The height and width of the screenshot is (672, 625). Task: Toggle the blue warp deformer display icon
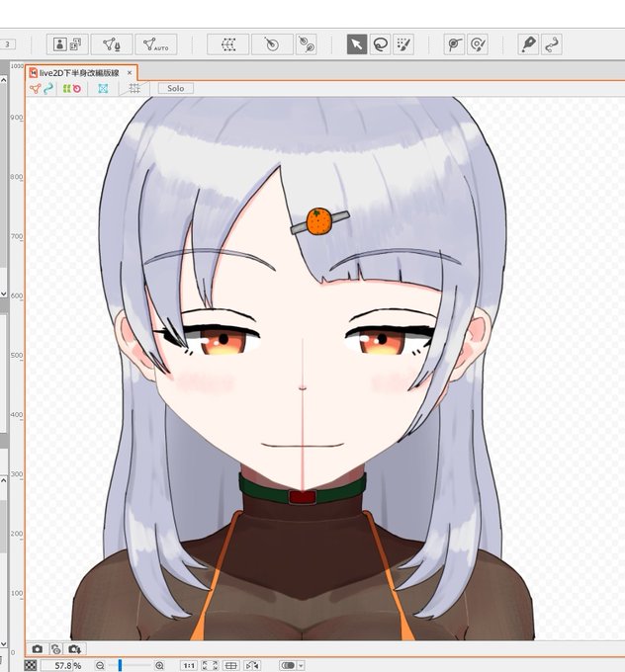(x=103, y=89)
